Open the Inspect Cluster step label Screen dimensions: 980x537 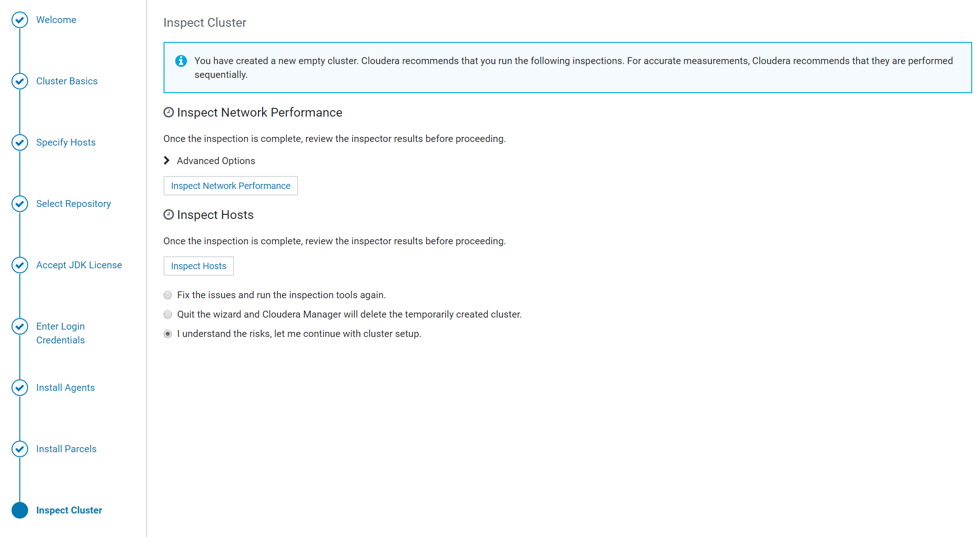coord(69,510)
